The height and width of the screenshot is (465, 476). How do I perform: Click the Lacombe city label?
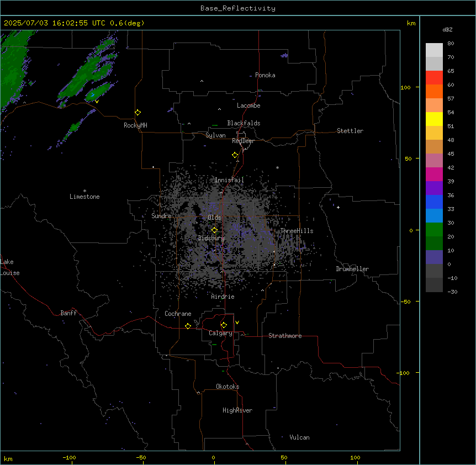pyautogui.click(x=248, y=105)
